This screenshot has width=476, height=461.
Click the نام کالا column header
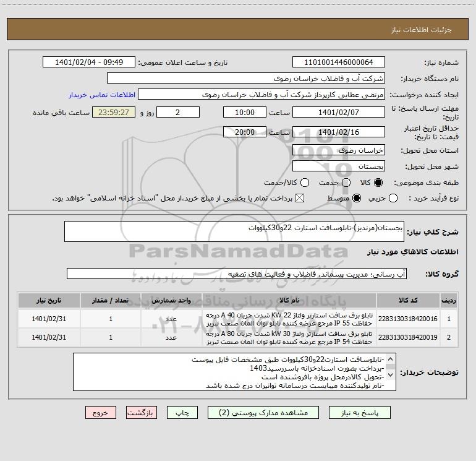point(289,300)
